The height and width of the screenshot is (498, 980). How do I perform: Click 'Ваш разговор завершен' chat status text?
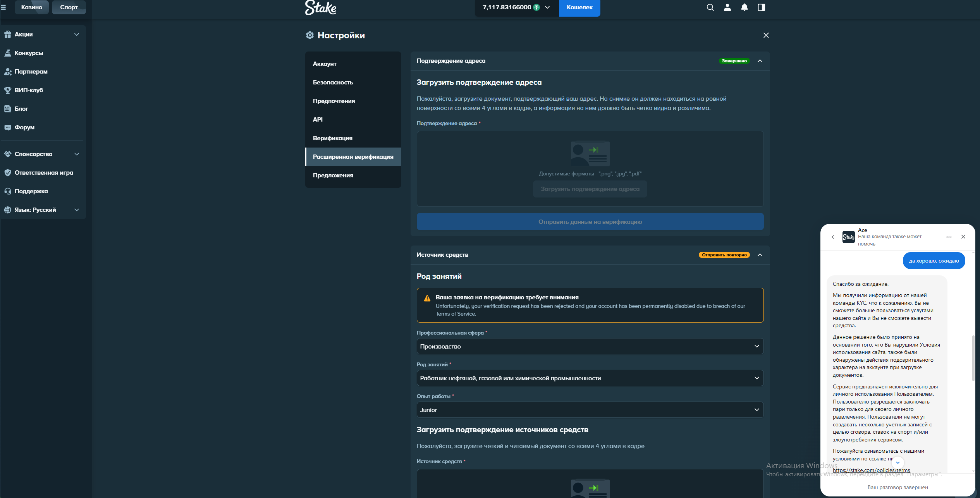[897, 487]
